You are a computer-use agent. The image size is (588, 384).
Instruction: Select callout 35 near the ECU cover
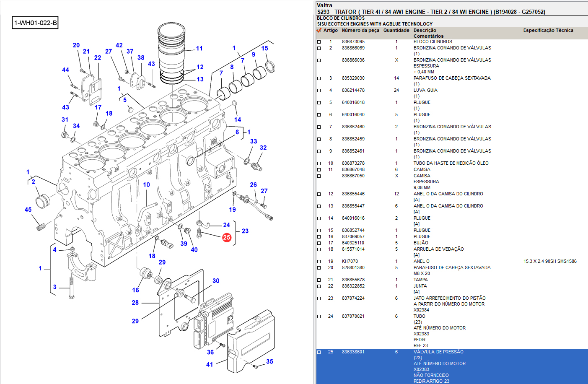coord(269,361)
